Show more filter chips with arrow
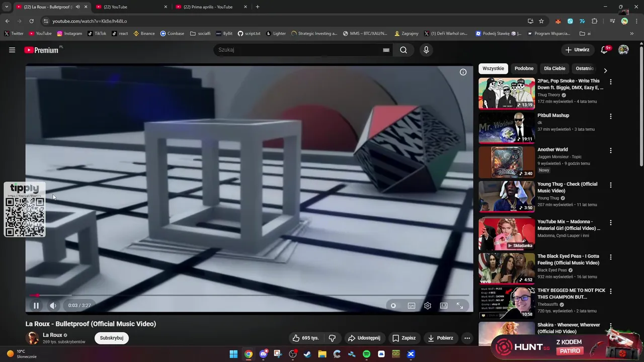The height and width of the screenshot is (362, 644). [x=605, y=70]
